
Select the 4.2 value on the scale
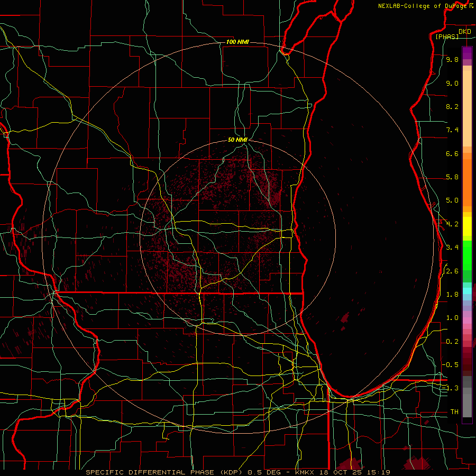[x=452, y=224]
